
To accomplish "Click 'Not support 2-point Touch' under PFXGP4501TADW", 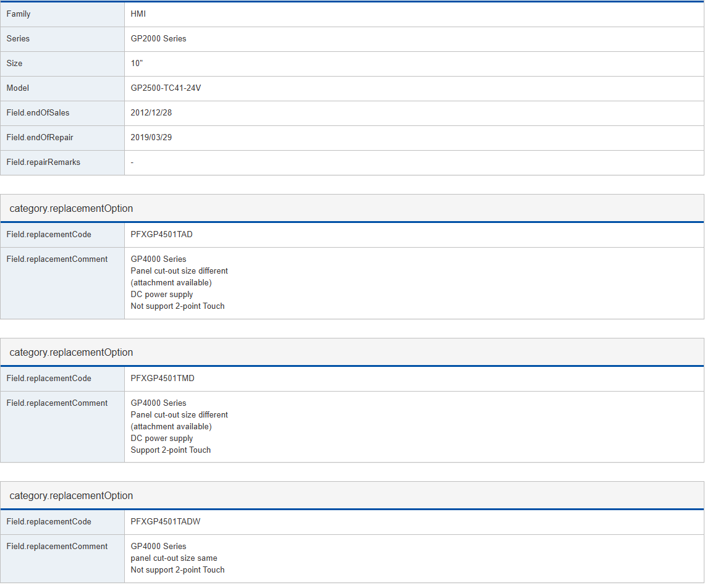I will pyautogui.click(x=177, y=570).
